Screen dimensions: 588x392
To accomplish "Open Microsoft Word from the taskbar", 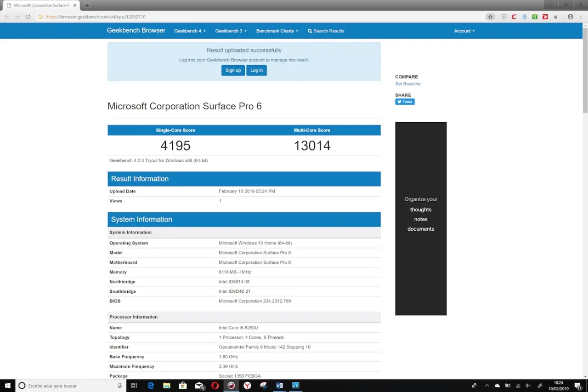I will pos(279,386).
